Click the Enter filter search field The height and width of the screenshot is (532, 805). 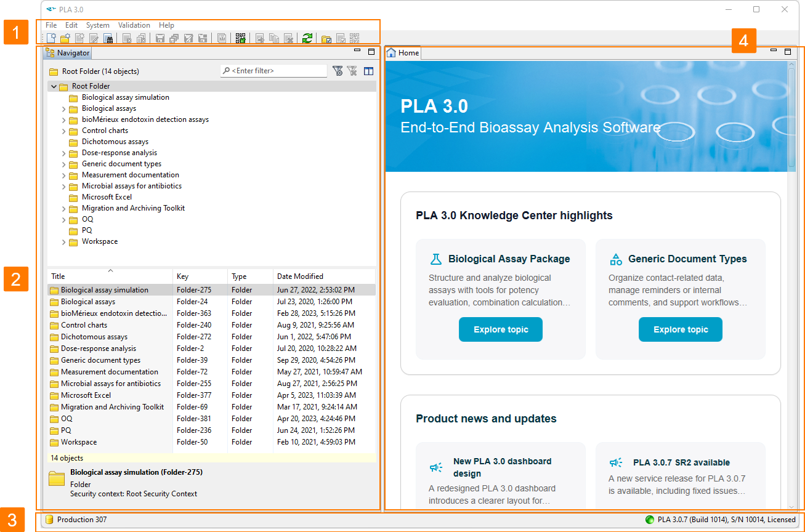(273, 71)
